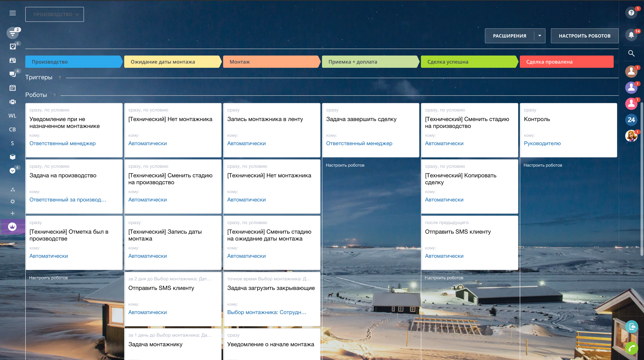The image size is (644, 360).
Task: Click the crown icon in sidebar
Action: [12, 227]
